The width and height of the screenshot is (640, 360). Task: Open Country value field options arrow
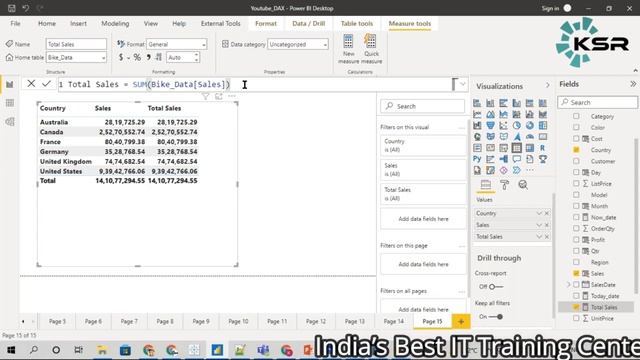(539, 213)
